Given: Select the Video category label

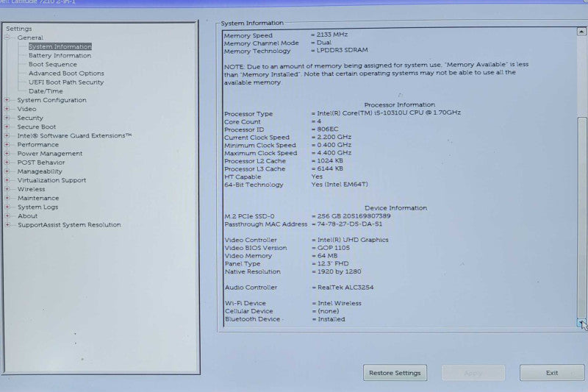Looking at the screenshot, I should click(26, 109).
